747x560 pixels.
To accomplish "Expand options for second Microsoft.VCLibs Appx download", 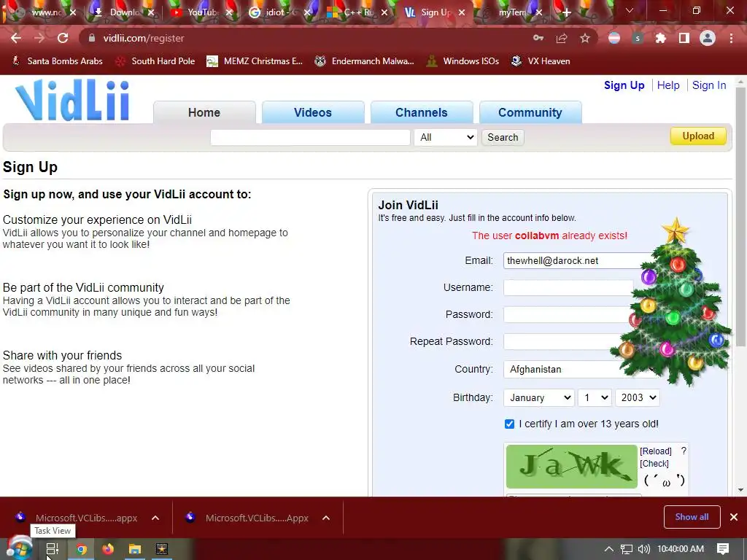I will pyautogui.click(x=326, y=518).
